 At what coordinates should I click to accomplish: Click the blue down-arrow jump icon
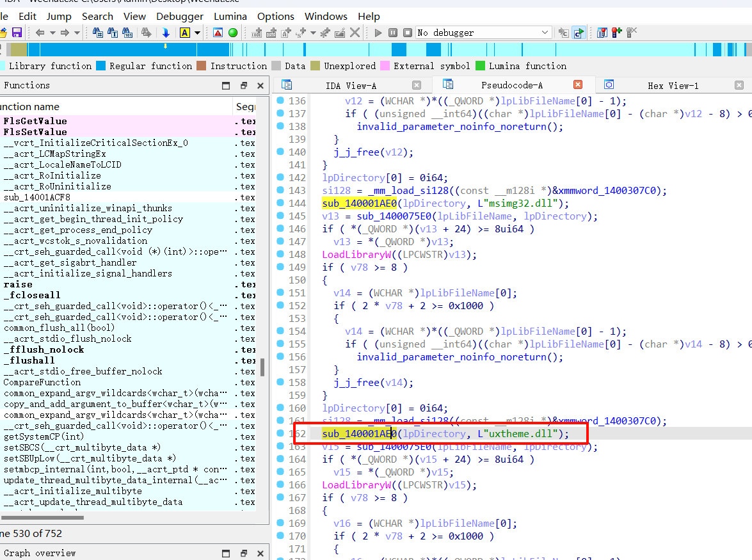[x=166, y=33]
